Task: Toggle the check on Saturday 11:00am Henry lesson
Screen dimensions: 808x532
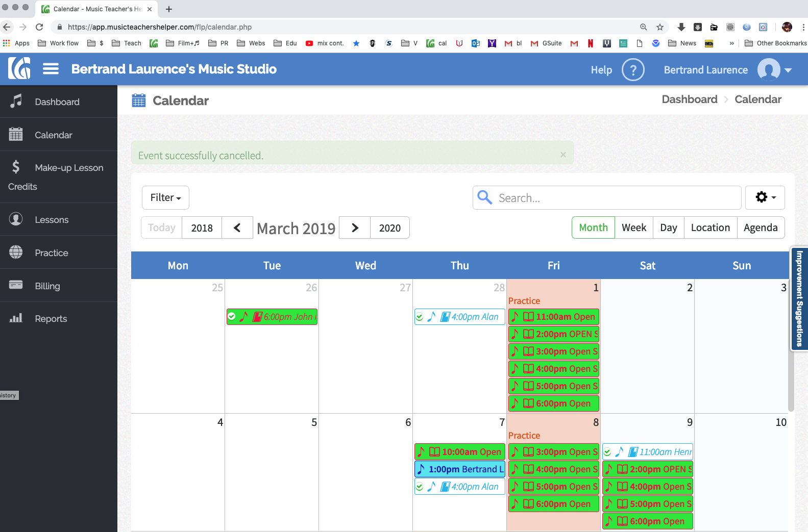Action: click(x=607, y=452)
